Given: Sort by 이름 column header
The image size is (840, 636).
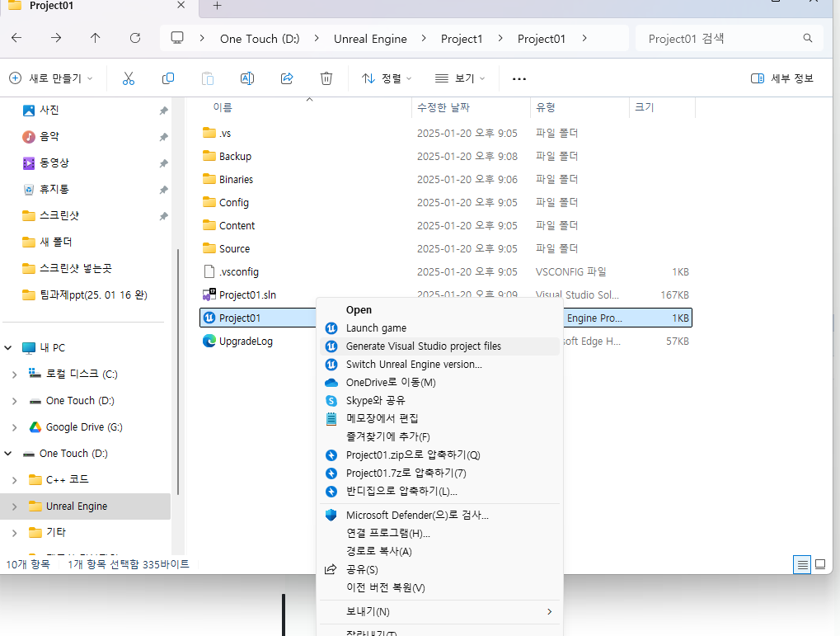Looking at the screenshot, I should coord(223,107).
